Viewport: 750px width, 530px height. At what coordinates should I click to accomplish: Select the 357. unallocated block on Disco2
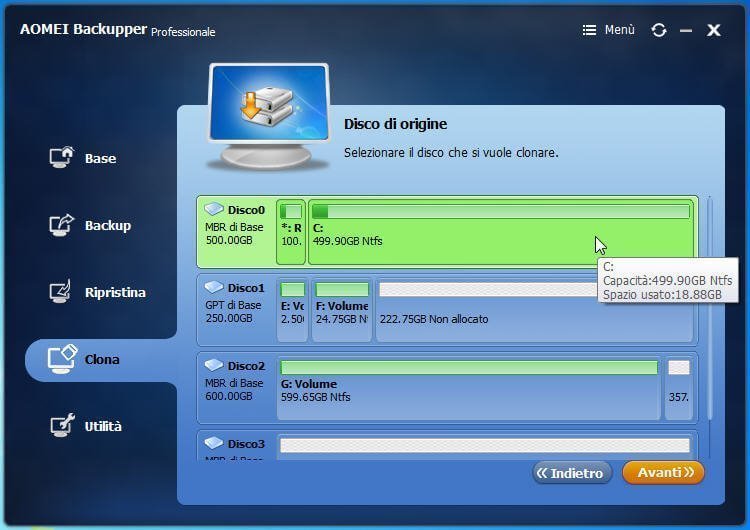(x=679, y=388)
